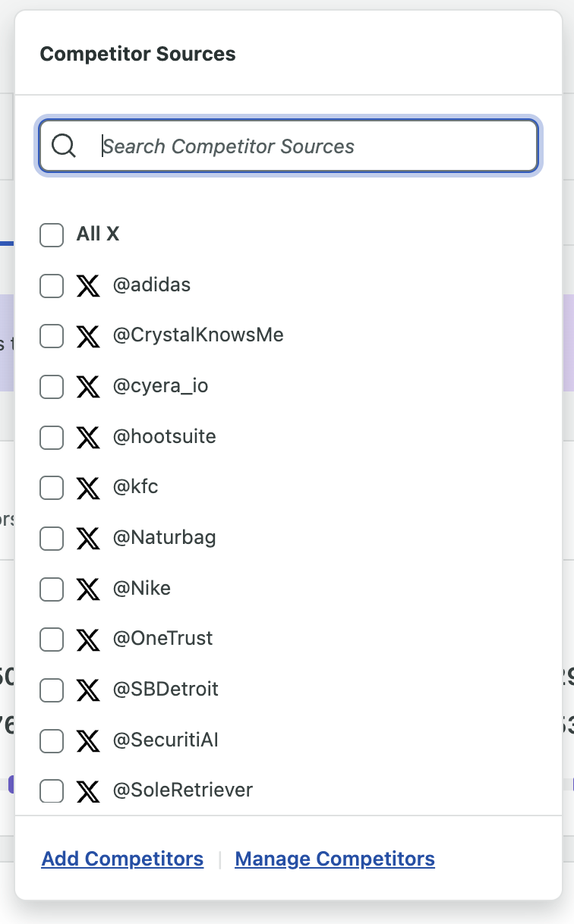Select the @OneTrust checkbox
The width and height of the screenshot is (574, 924).
coord(52,640)
